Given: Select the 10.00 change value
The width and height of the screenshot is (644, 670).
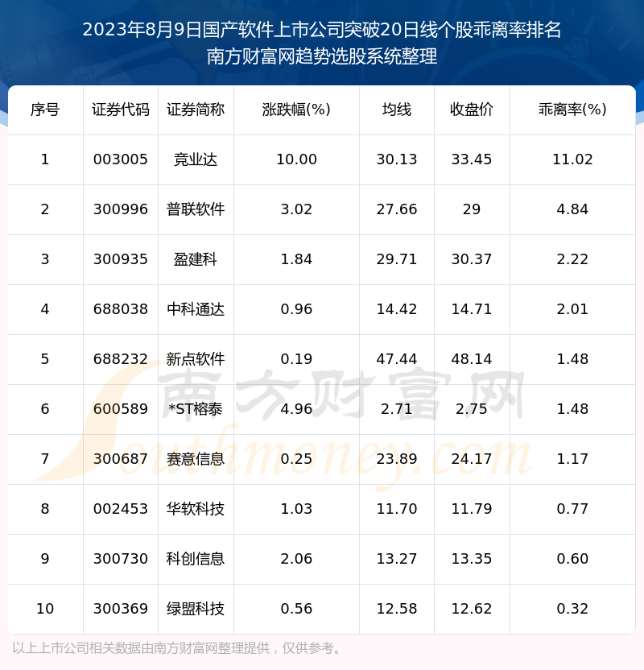Looking at the screenshot, I should coord(296,159).
